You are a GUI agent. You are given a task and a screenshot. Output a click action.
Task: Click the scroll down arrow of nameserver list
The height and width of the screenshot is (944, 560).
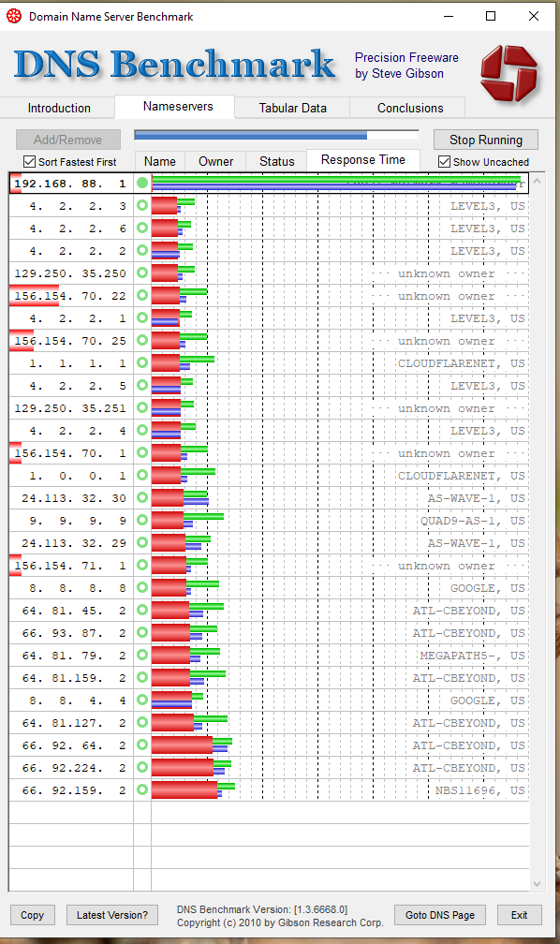pos(538,884)
